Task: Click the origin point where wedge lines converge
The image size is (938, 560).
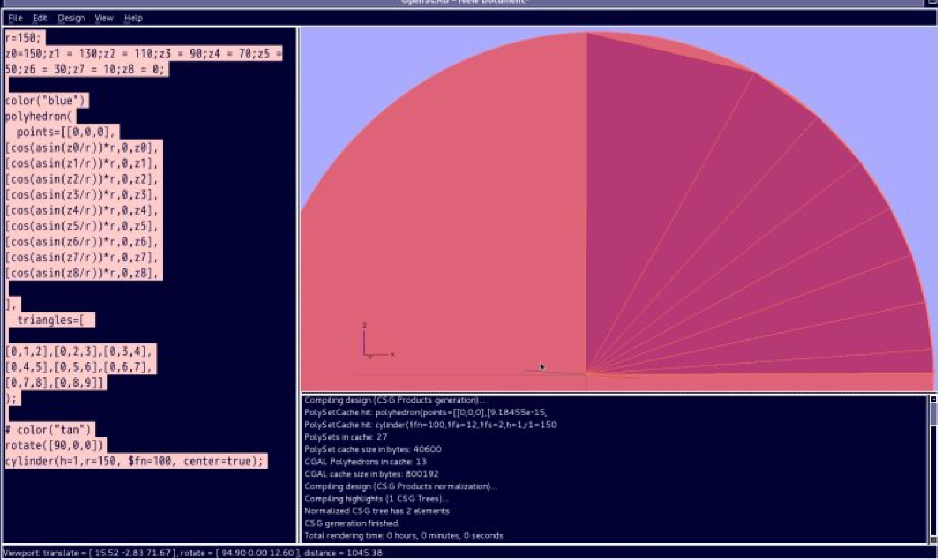Action: click(x=587, y=373)
